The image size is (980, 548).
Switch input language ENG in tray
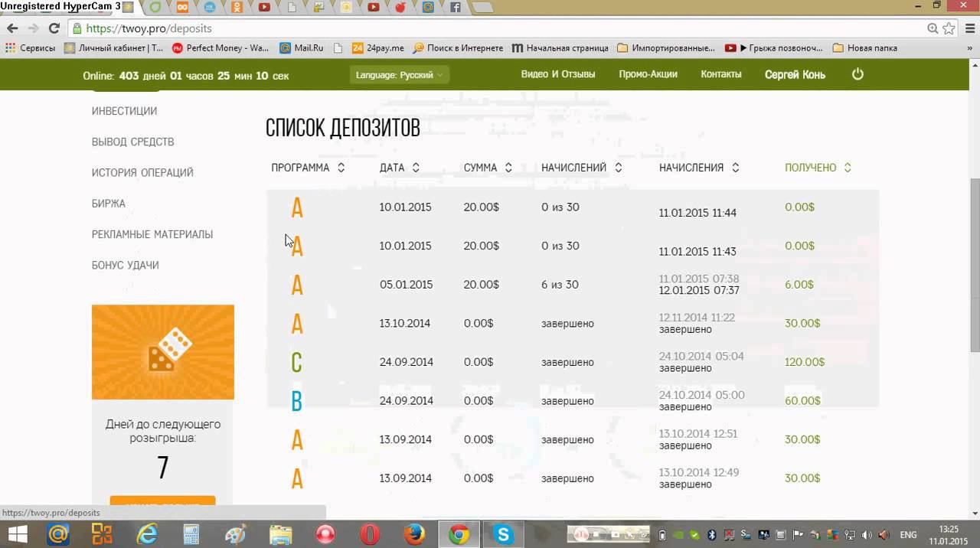(908, 535)
